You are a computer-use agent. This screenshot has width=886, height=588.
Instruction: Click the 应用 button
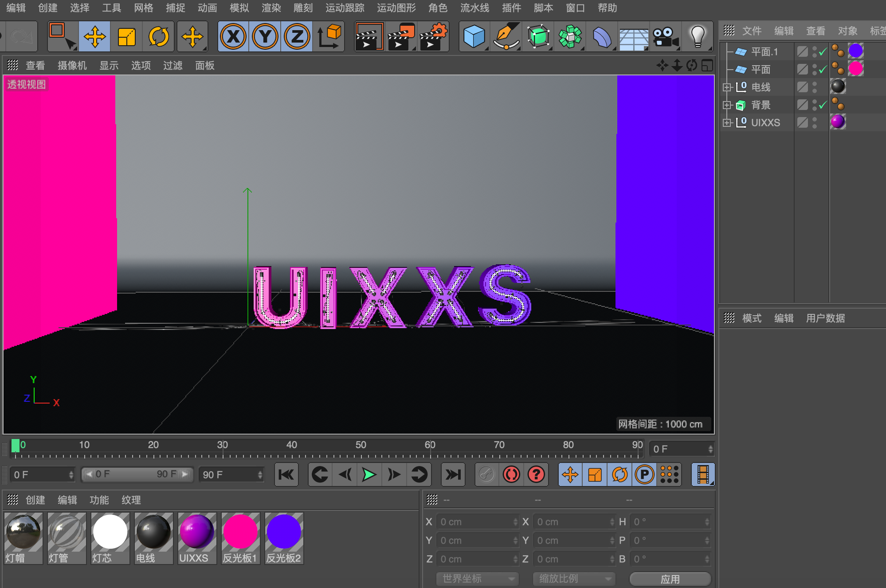click(670, 579)
